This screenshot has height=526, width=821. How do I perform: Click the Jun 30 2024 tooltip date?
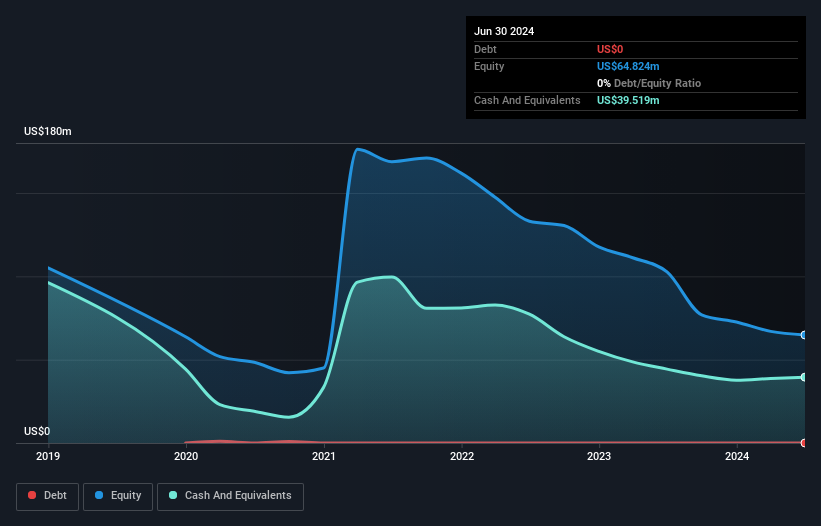pos(504,31)
